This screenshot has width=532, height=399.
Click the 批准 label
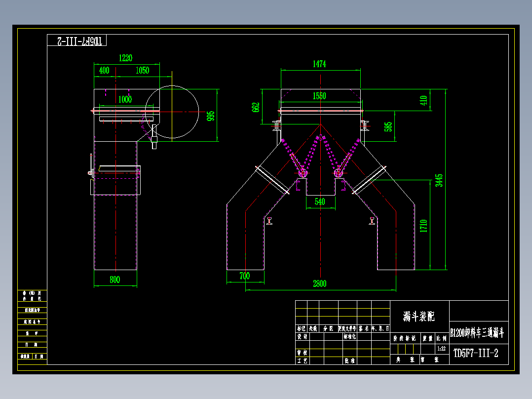pyautogui.click(x=349, y=360)
